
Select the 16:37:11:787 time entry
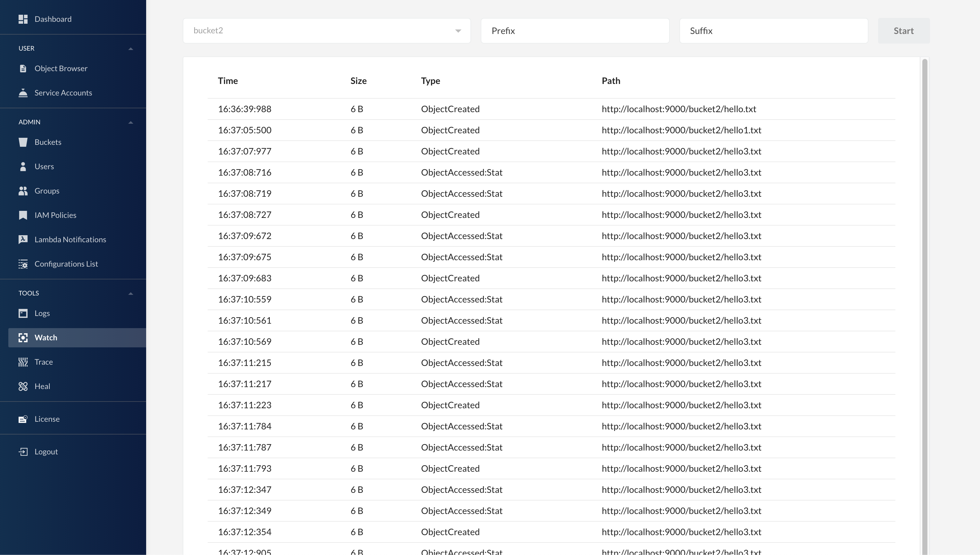[x=245, y=448]
